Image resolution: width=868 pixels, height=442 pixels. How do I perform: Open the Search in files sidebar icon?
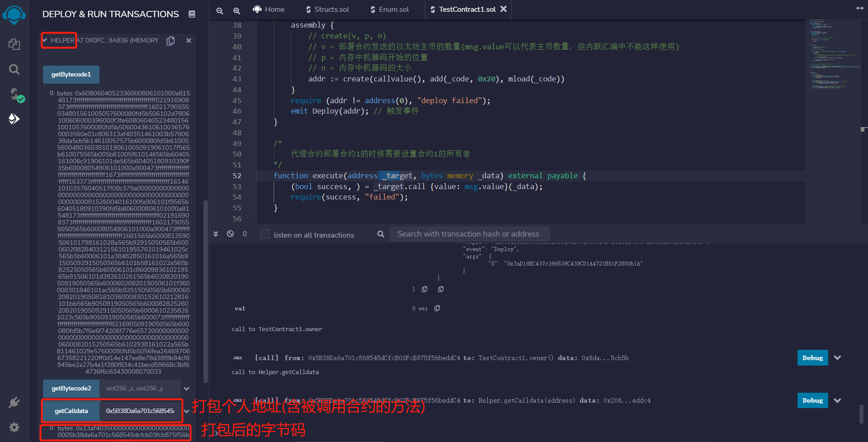[14, 69]
